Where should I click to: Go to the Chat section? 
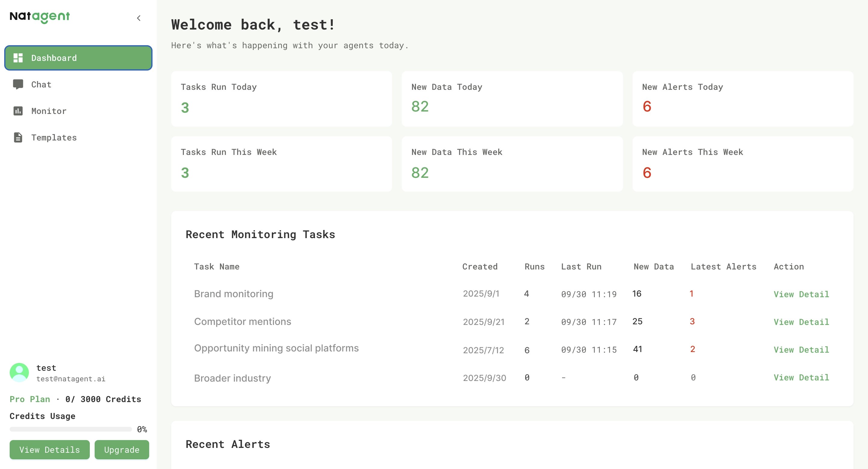pyautogui.click(x=41, y=84)
